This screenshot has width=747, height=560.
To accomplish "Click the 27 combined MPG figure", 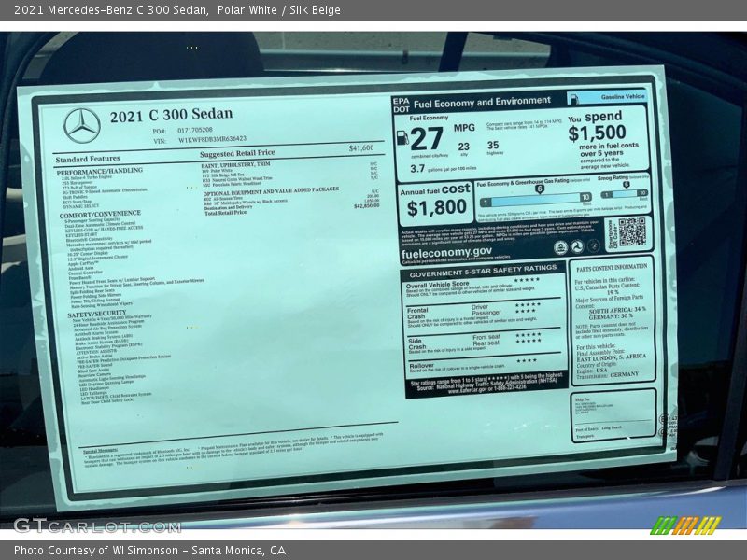I will [427, 139].
